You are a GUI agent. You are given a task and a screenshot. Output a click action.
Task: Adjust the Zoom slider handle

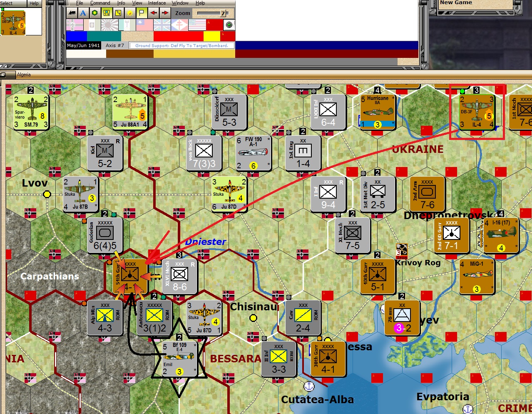pos(223,13)
